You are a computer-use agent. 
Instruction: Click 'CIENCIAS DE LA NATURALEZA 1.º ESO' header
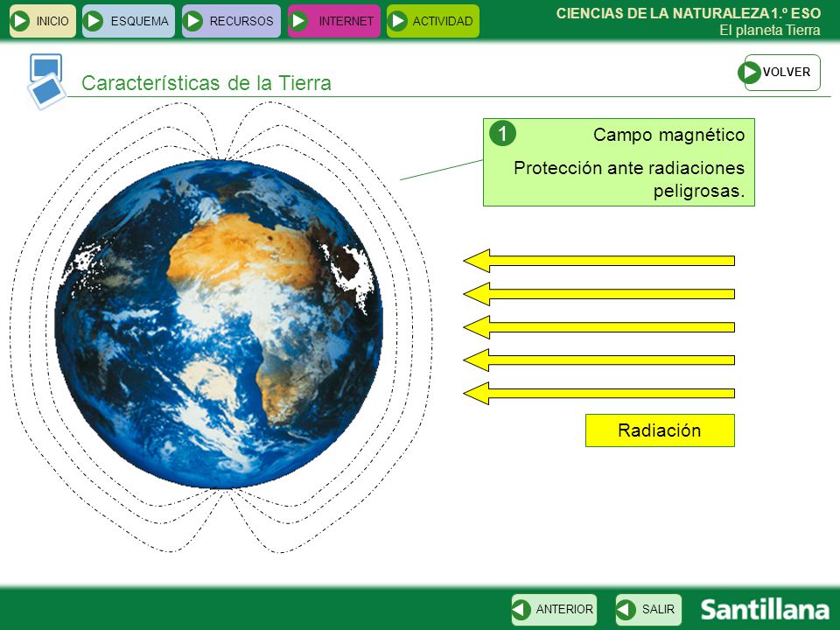point(689,13)
